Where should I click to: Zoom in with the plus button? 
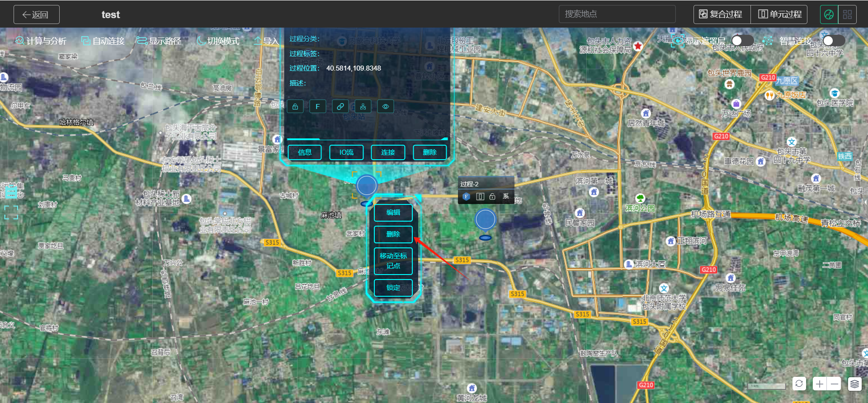coord(819,384)
